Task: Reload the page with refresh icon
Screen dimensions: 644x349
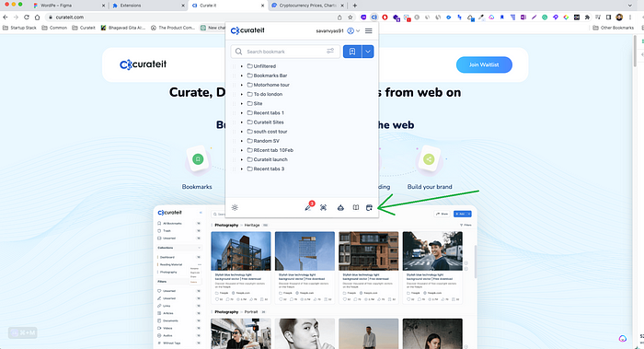Action: point(27,17)
